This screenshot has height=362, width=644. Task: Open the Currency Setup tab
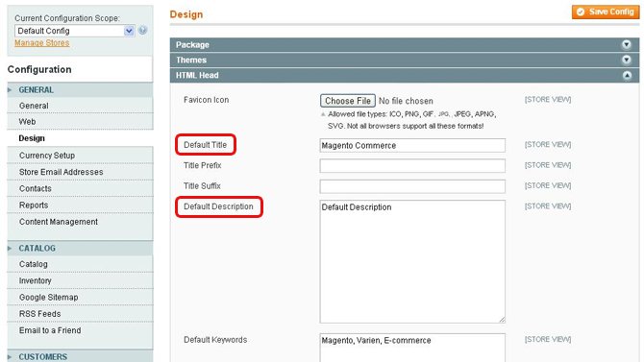point(80,156)
